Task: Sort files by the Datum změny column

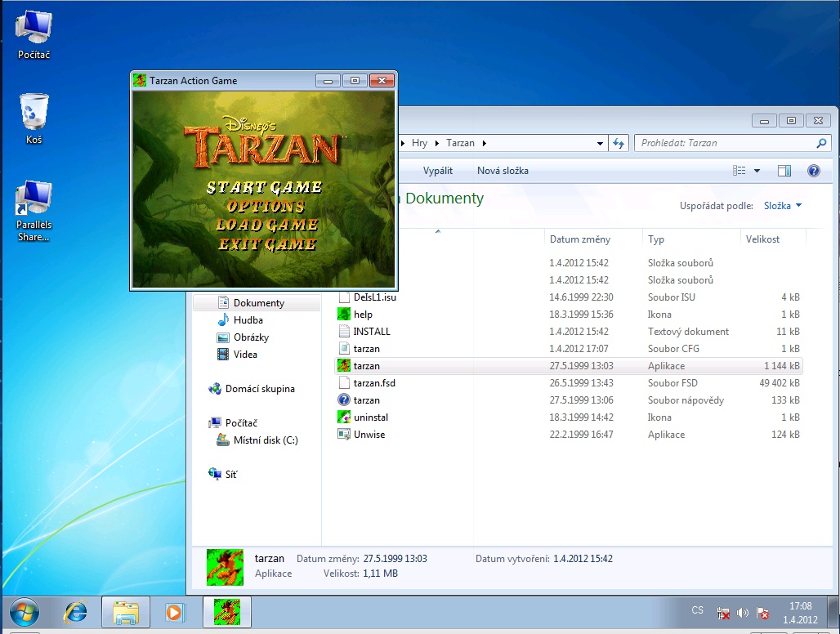Action: point(579,239)
